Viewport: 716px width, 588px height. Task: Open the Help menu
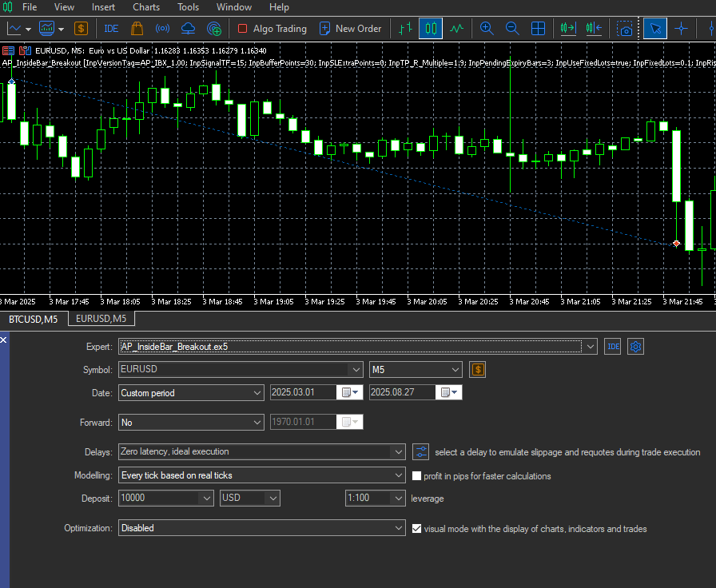[x=279, y=7]
